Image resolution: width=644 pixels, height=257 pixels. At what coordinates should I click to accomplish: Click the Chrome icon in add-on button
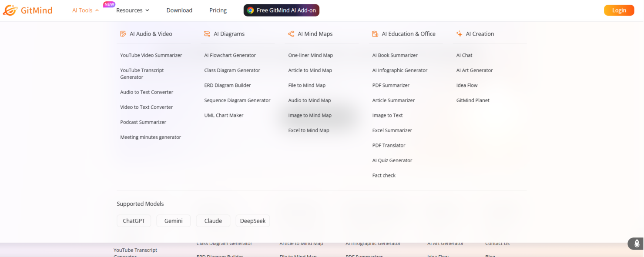[x=251, y=10]
